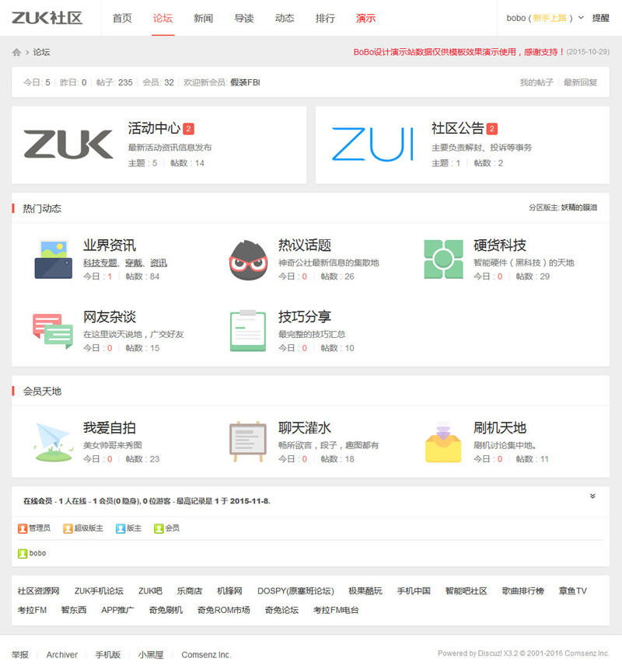This screenshot has height=672, width=622.
Task: Click the red badge on 活动中心
Action: 189,128
